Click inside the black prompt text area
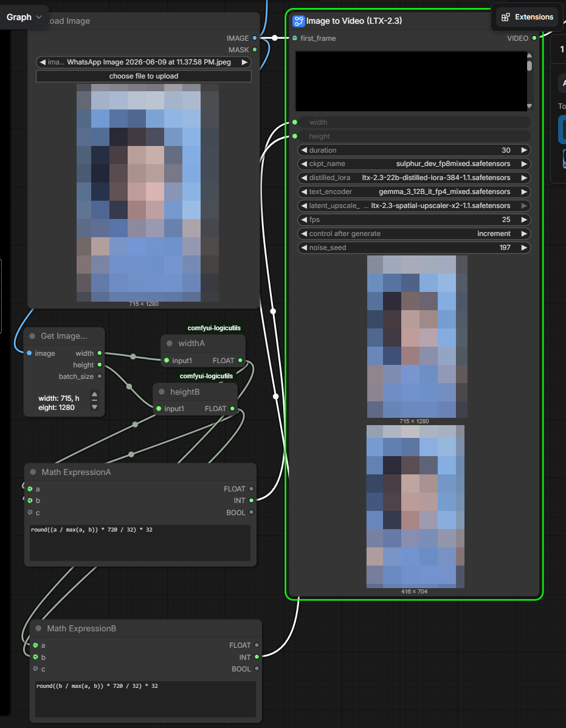566x728 pixels. click(411, 81)
